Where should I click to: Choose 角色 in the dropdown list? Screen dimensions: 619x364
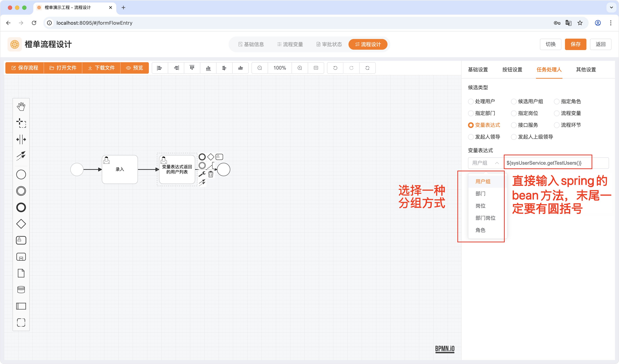pos(481,230)
